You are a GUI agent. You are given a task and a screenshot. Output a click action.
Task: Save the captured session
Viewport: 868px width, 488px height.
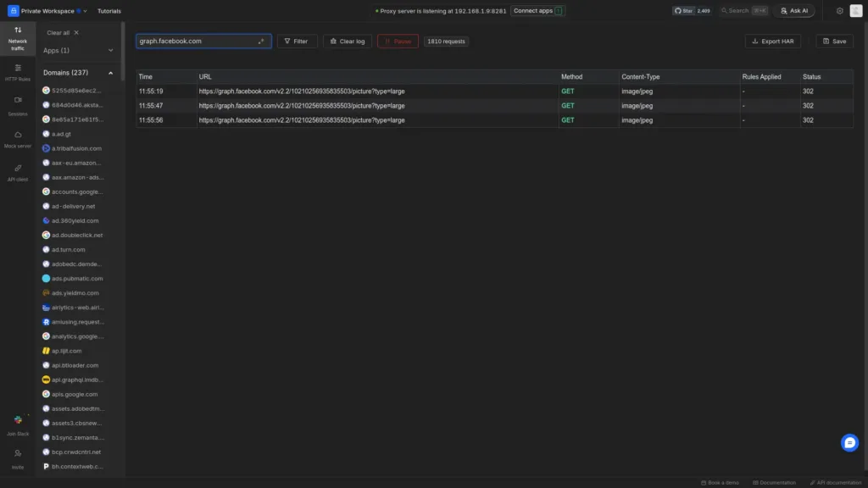834,41
